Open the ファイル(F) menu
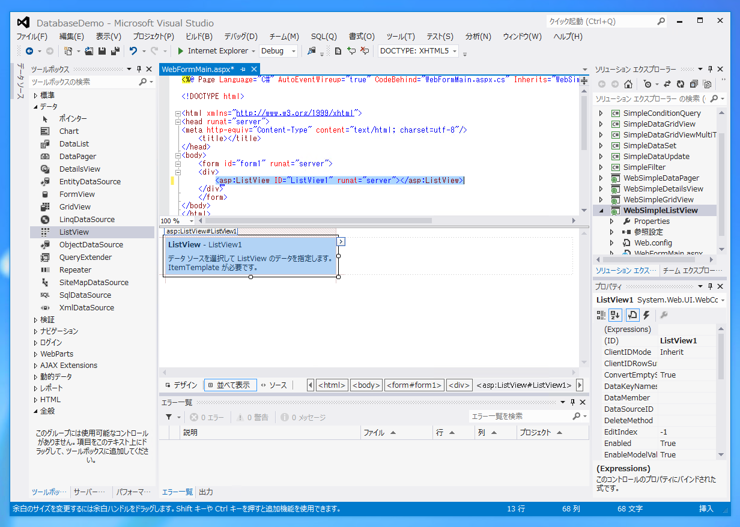Viewport: 740px width, 527px height. tap(32, 36)
